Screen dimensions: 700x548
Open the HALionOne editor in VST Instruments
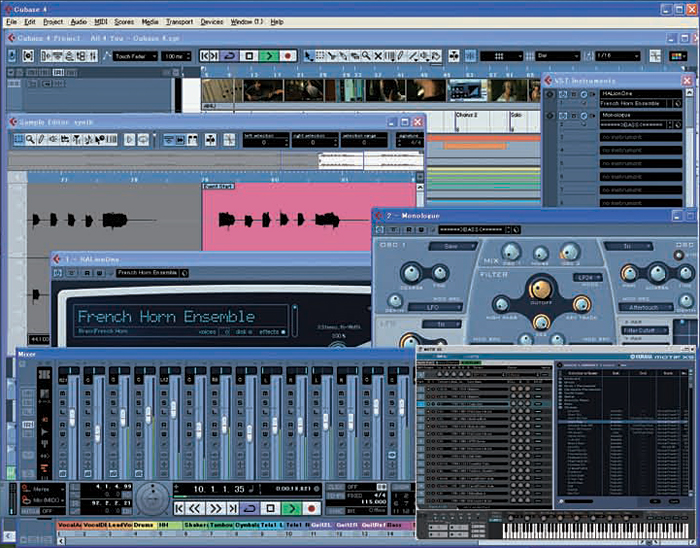pyautogui.click(x=583, y=94)
